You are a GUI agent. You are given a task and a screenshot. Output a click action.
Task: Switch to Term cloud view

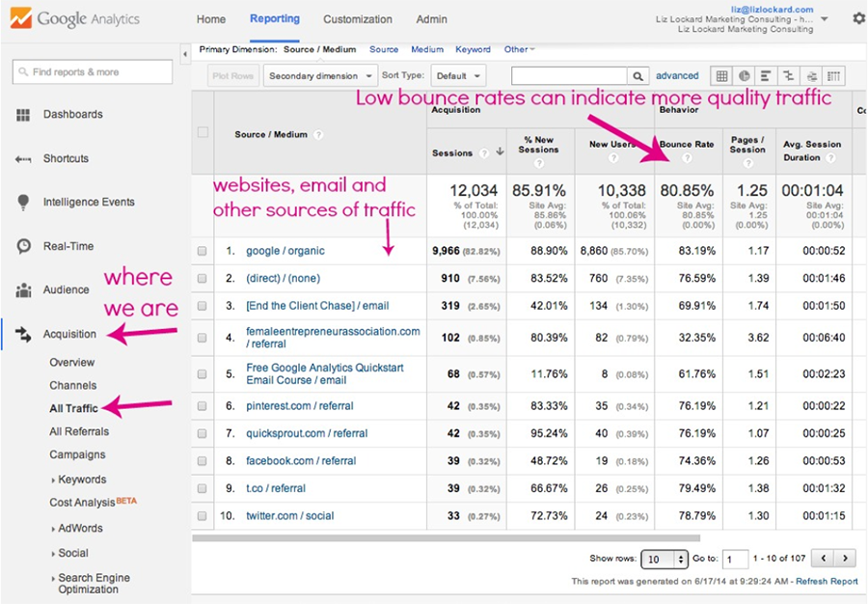[x=811, y=76]
